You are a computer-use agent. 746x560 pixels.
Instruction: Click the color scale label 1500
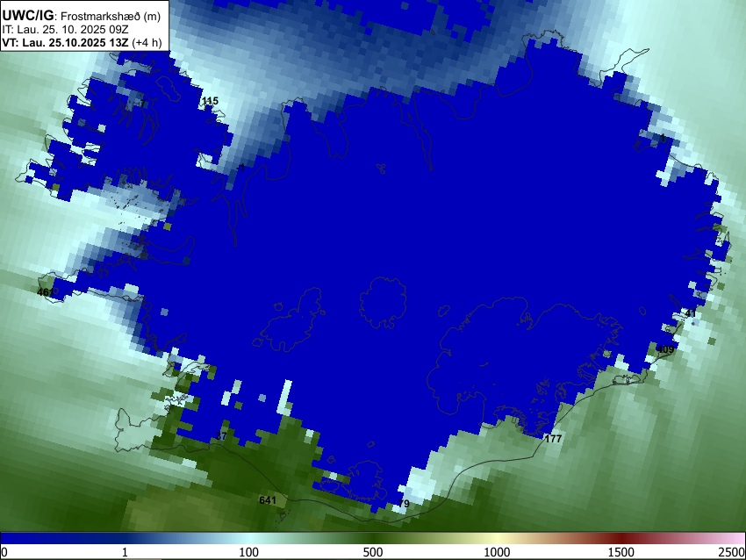click(x=621, y=552)
